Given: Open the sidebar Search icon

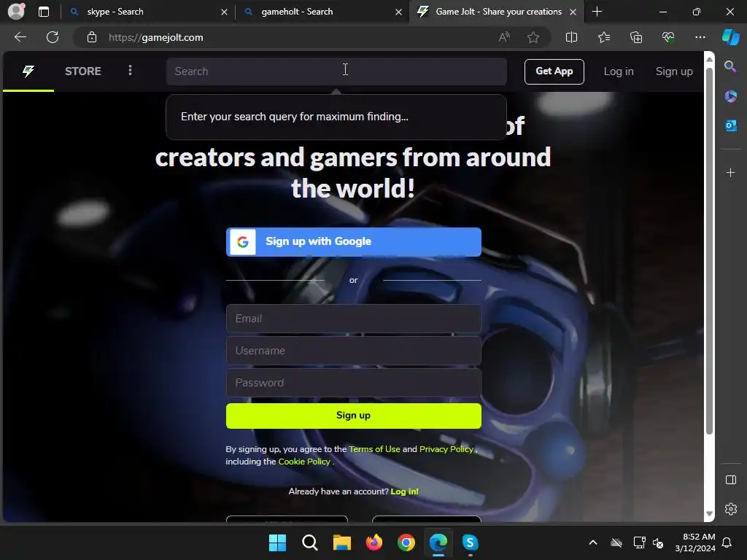Looking at the screenshot, I should click(x=730, y=66).
